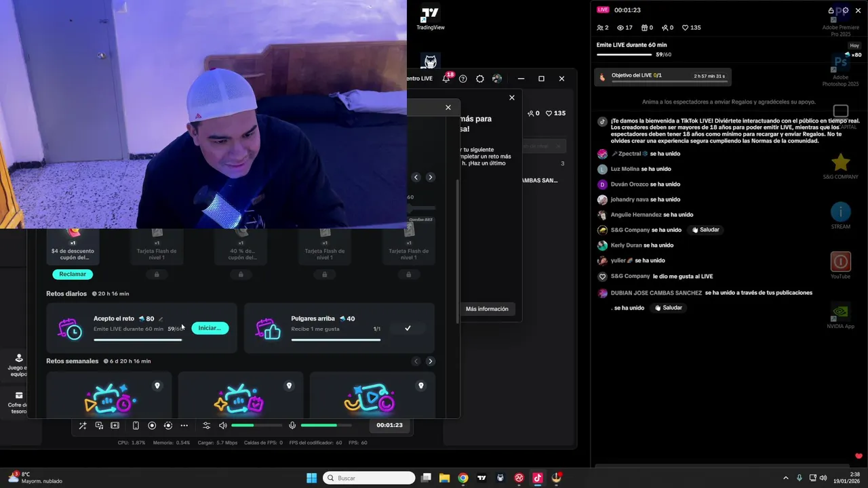Unlock the LIVE chat panel lock icon
This screenshot has width=868, height=488.
(831, 10)
